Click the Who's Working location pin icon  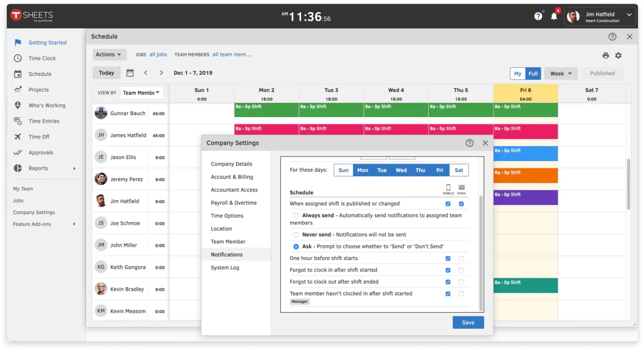(x=18, y=105)
